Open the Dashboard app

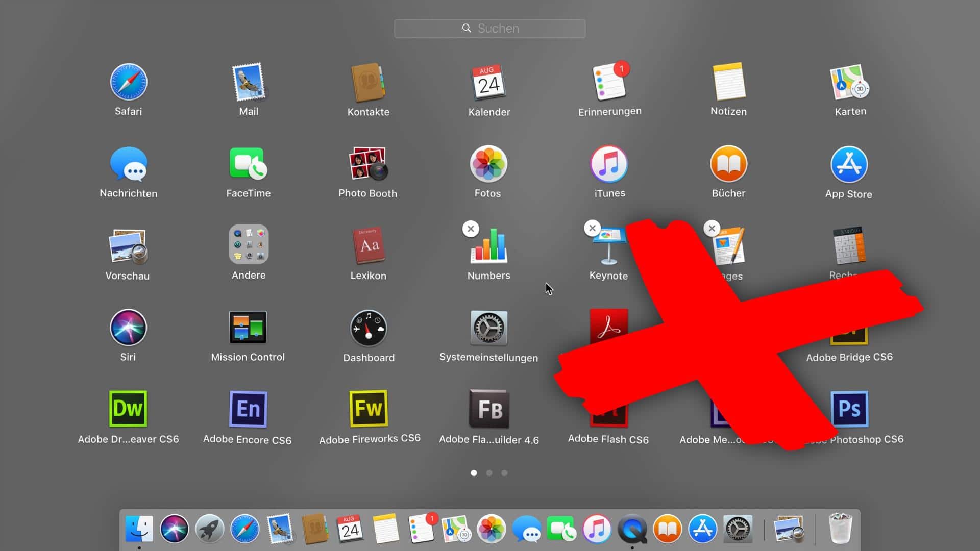(369, 328)
